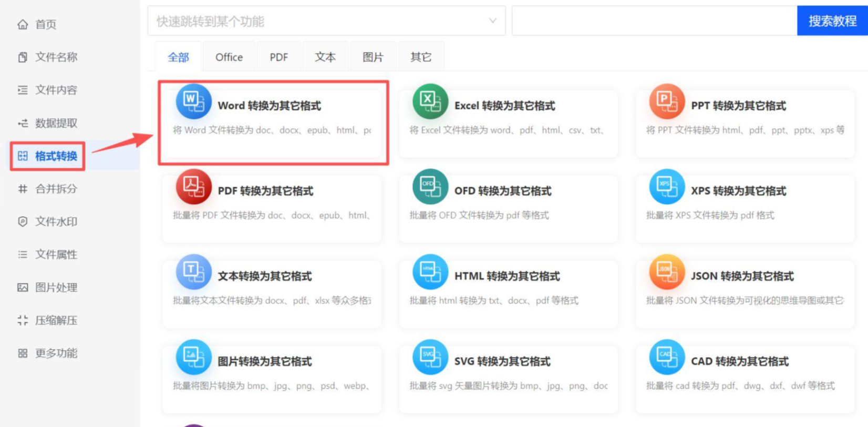The width and height of the screenshot is (868, 427).
Task: Open 图片转换为其它格式 title
Action: pyautogui.click(x=265, y=361)
